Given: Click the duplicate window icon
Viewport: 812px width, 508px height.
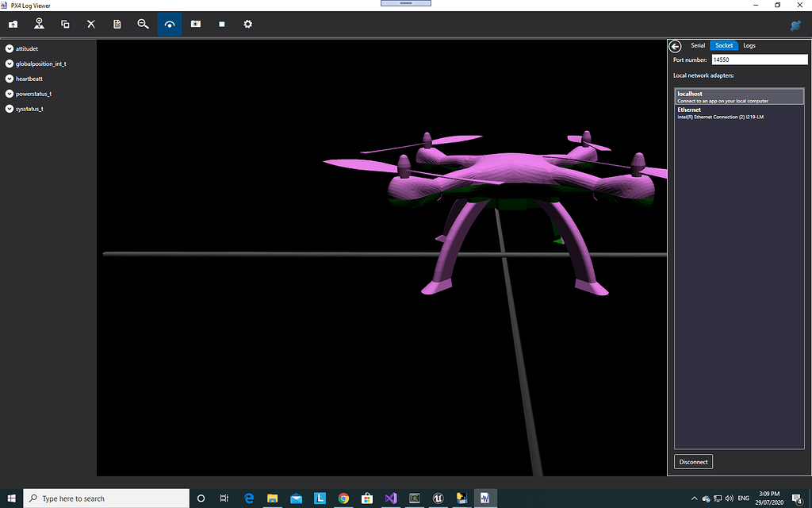Looking at the screenshot, I should coord(64,24).
